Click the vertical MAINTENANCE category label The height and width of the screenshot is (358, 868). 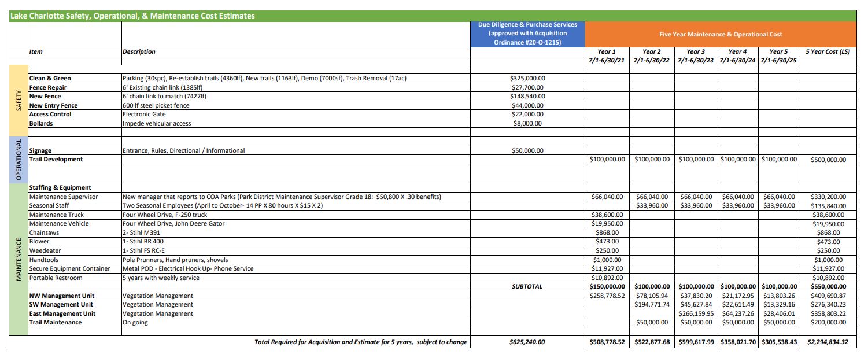click(x=19, y=259)
